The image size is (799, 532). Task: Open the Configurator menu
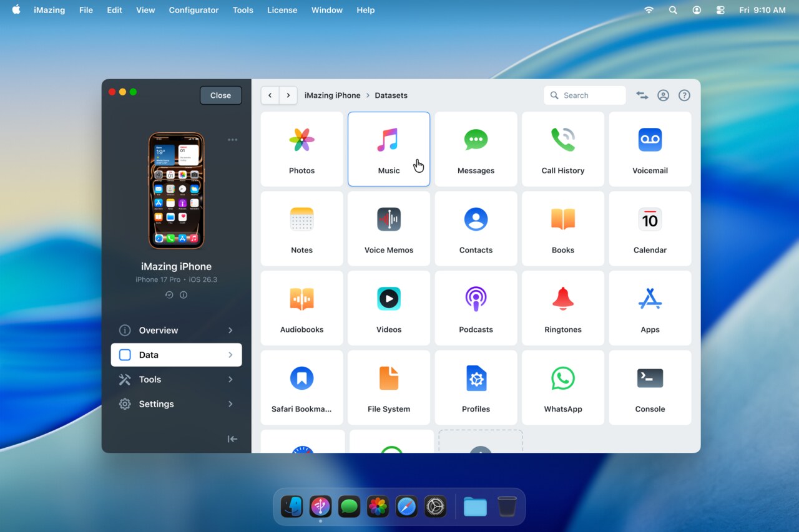[x=194, y=10]
